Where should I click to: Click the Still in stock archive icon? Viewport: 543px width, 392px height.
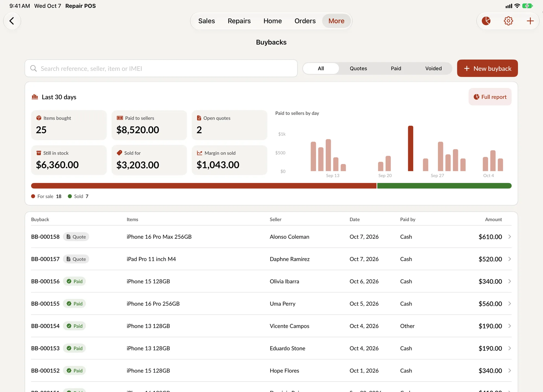coord(39,153)
